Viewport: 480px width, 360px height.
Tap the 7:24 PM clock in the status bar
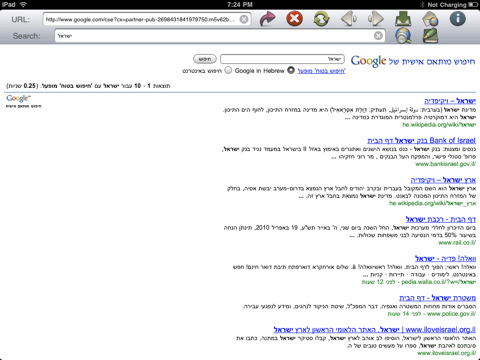click(x=240, y=4)
